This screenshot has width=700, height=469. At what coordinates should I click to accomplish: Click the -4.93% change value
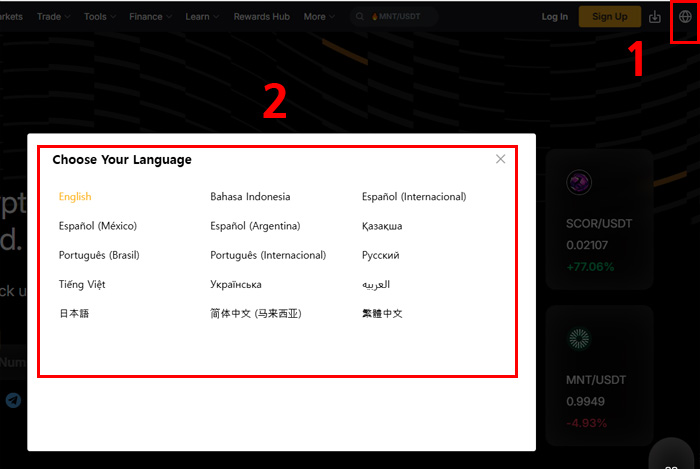[x=586, y=423]
